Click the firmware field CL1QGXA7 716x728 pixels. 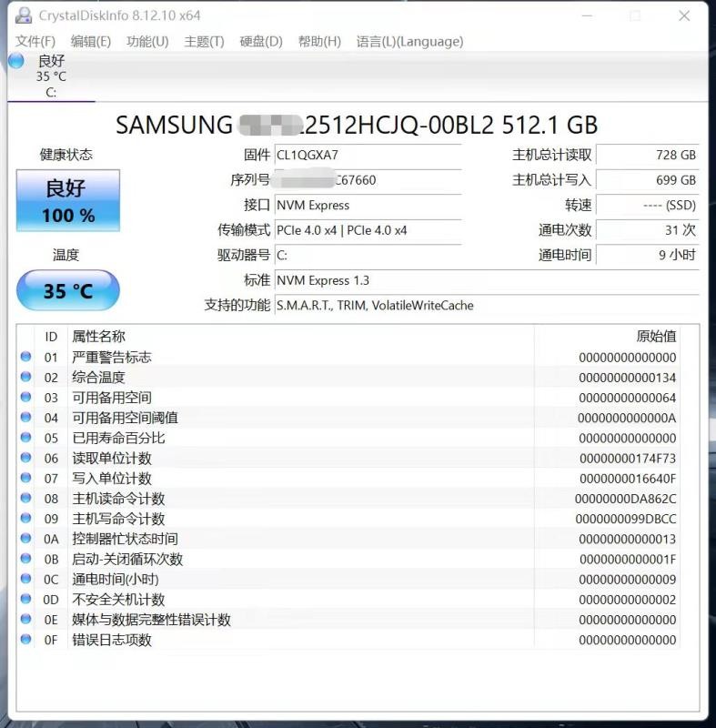click(368, 155)
